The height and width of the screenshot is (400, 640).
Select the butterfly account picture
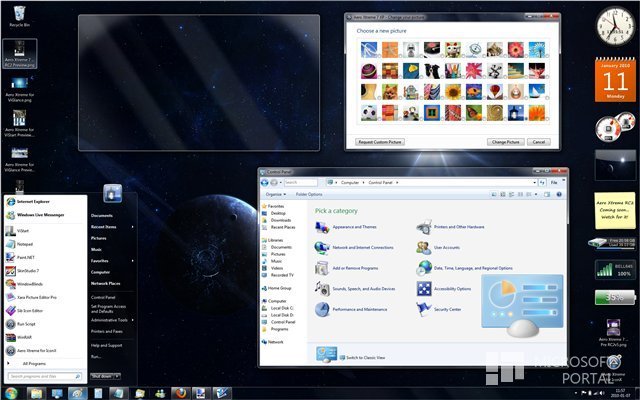[474, 113]
